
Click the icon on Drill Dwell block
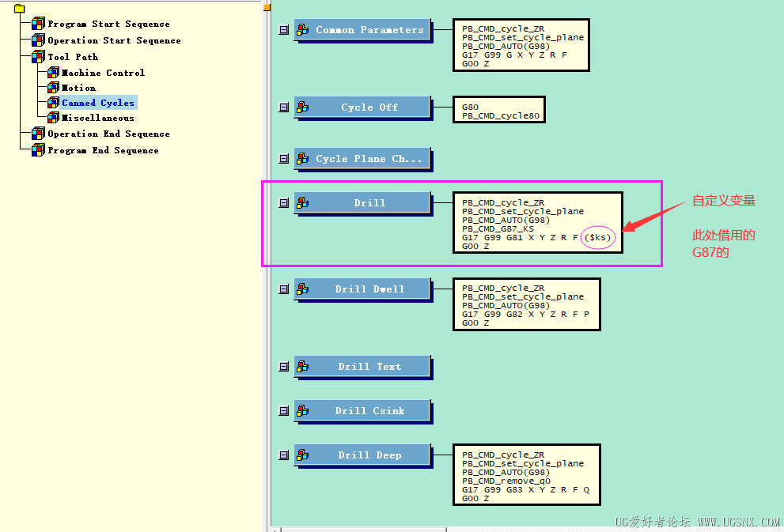[x=302, y=289]
